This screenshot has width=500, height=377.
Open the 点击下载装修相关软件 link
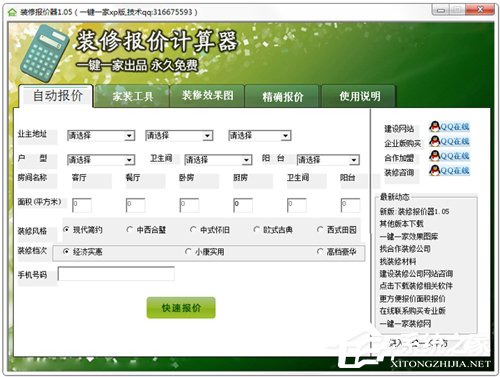click(x=416, y=286)
